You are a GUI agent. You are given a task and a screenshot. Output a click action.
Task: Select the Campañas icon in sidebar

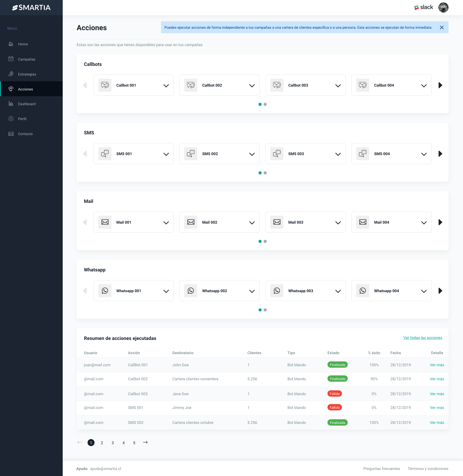tap(11, 59)
